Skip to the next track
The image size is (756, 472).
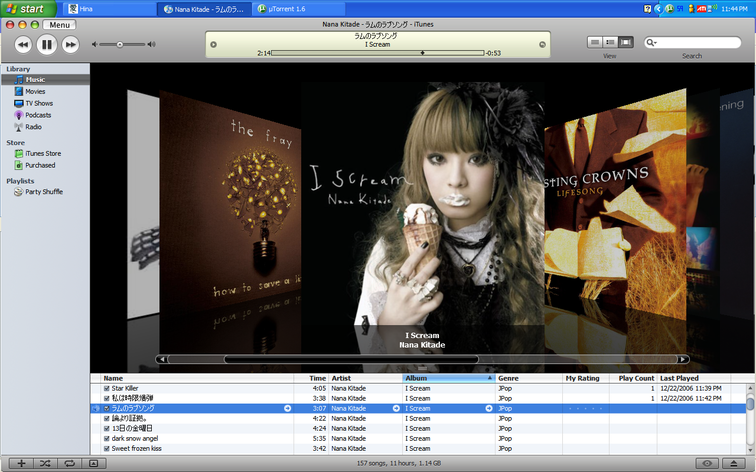click(x=70, y=45)
